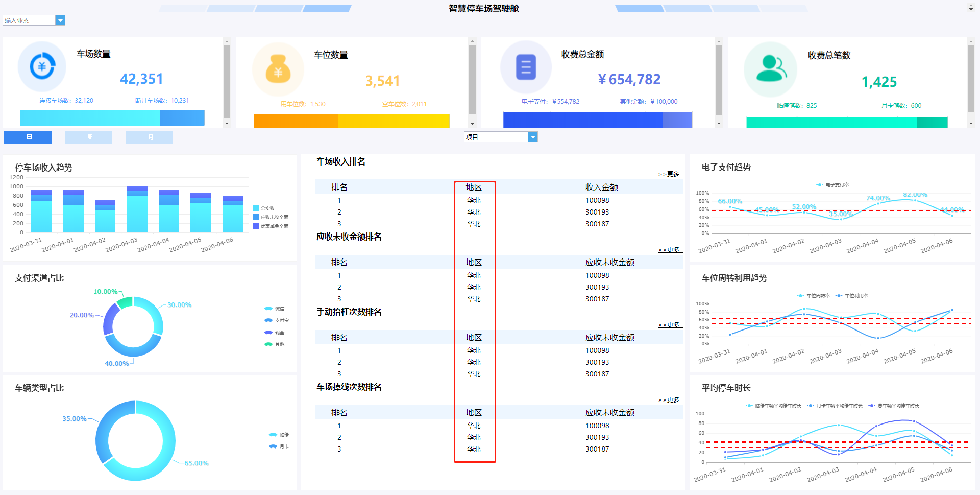980x495 pixels.
Task: Click 电子支付: ¥554,782 text
Action: (x=550, y=102)
